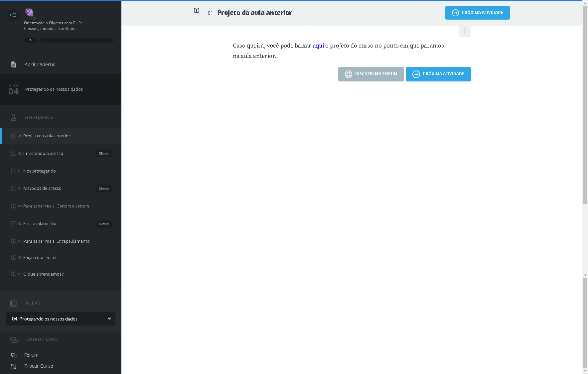Click the top Próxima Atividade button

pyautogui.click(x=477, y=13)
